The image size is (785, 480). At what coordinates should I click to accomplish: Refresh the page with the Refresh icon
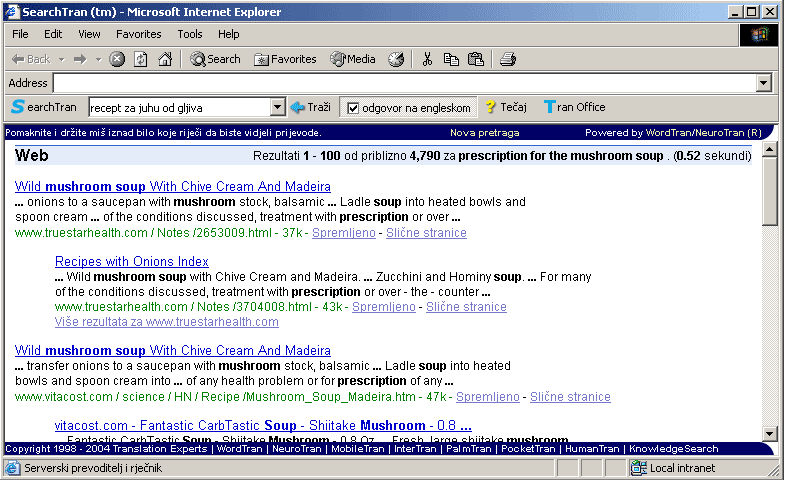coord(141,60)
